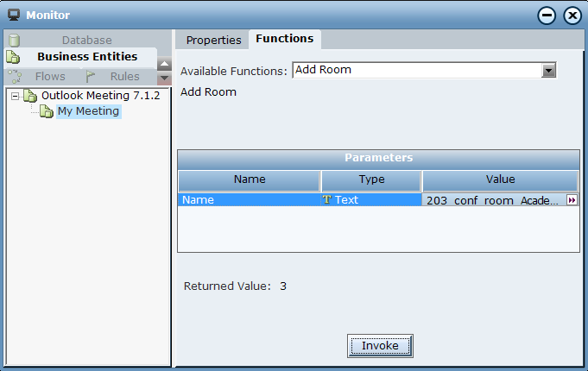Click the Rules flag icon

click(90, 76)
